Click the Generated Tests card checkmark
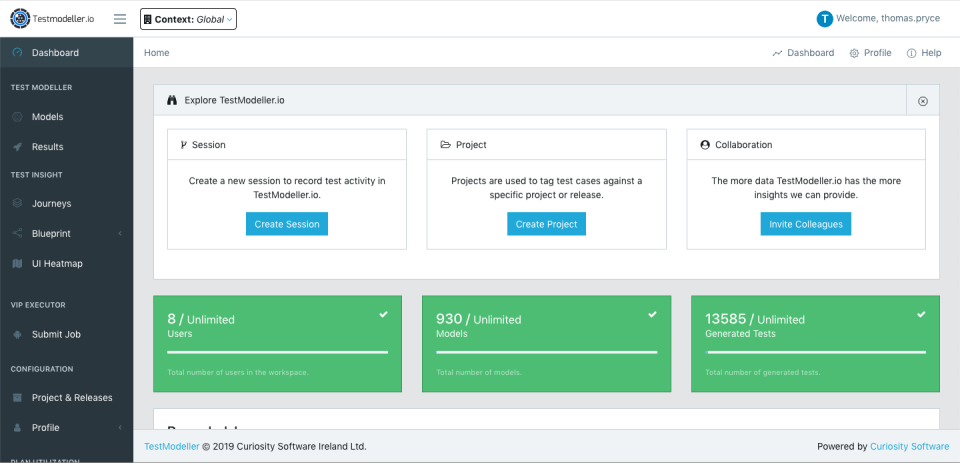Screen dimensions: 960x463 tap(921, 315)
